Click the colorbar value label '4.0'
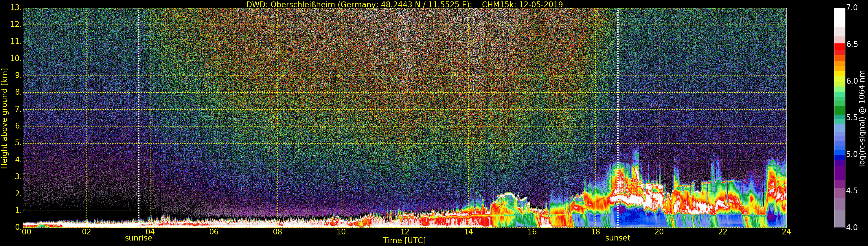Image resolution: width=868 pixels, height=246 pixels. [x=852, y=227]
